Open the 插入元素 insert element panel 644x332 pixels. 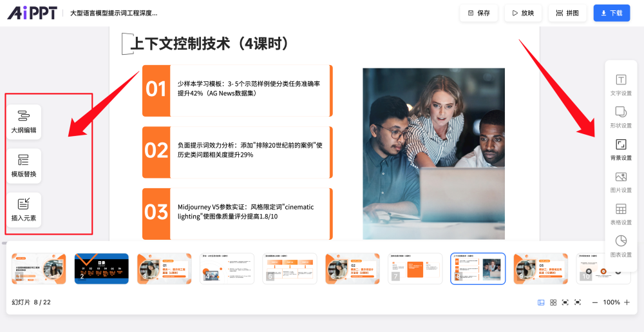[x=24, y=210]
